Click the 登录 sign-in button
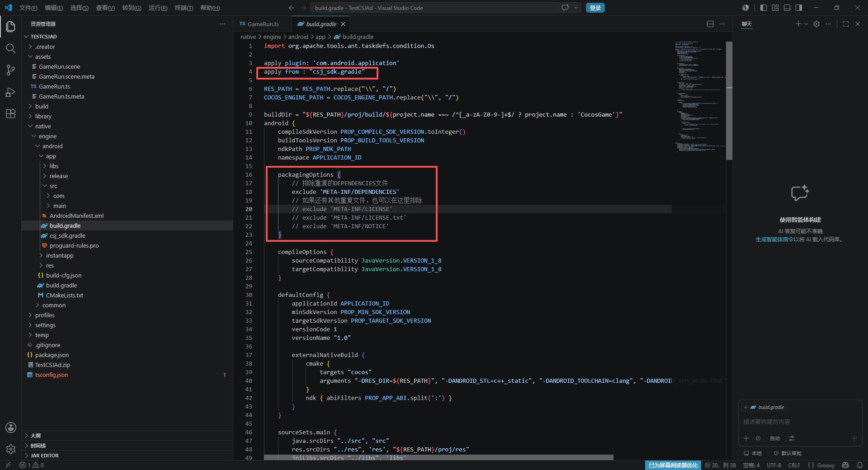The height and width of the screenshot is (470, 868). click(595, 8)
